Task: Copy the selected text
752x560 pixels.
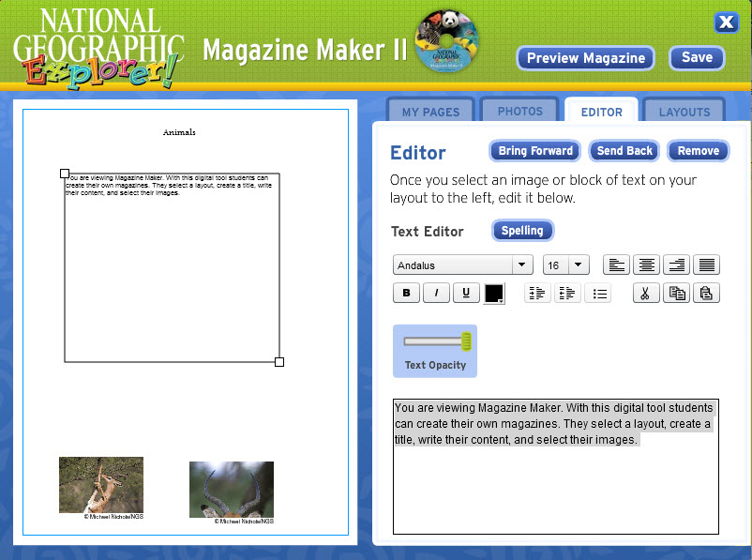Action: [x=677, y=294]
